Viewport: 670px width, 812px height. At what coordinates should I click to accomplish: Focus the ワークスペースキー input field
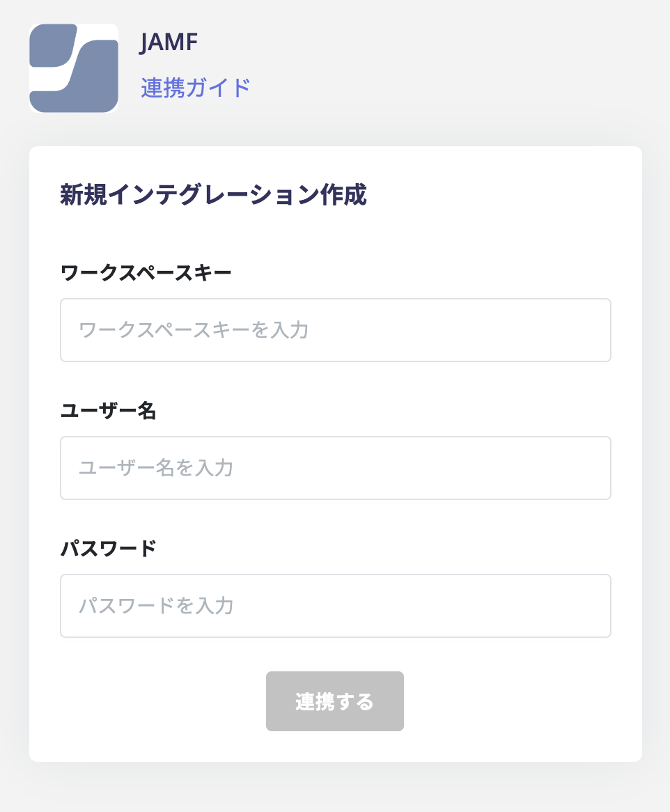tap(336, 330)
